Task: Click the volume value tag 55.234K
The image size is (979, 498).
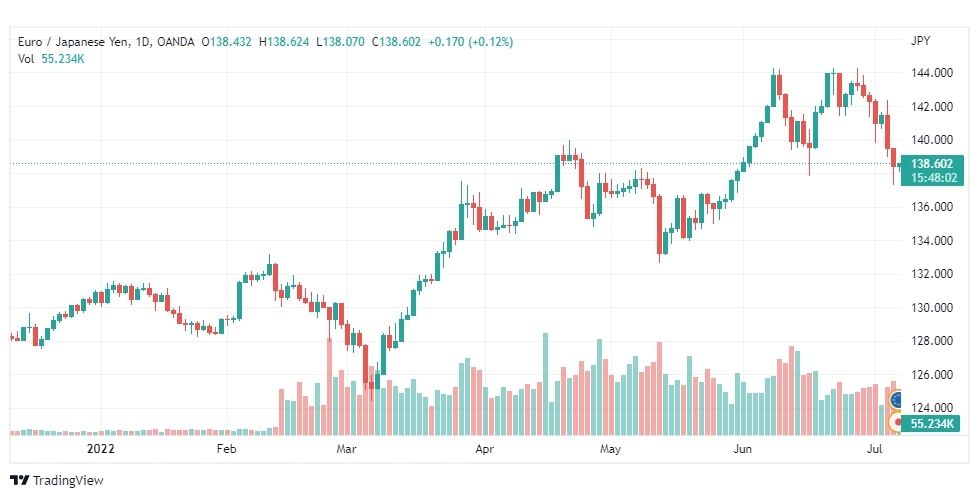Action: tap(932, 424)
